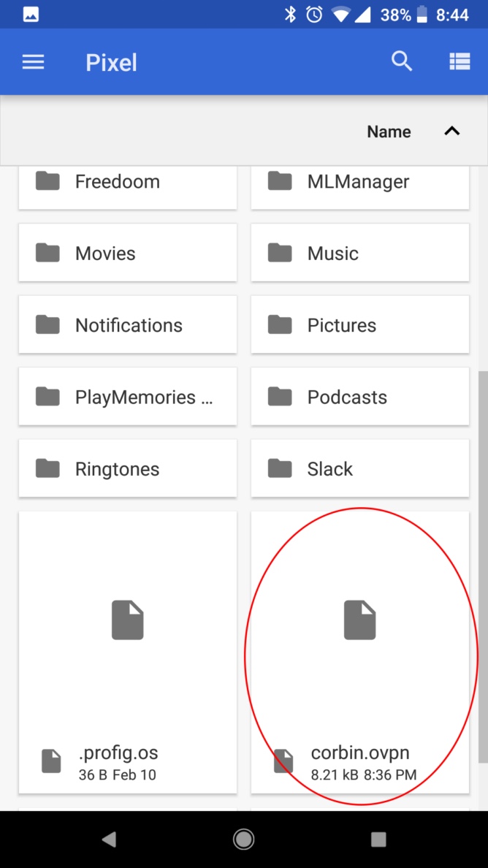Viewport: 488px width, 868px height.
Task: Open the MLManager folder
Action: coord(359,183)
